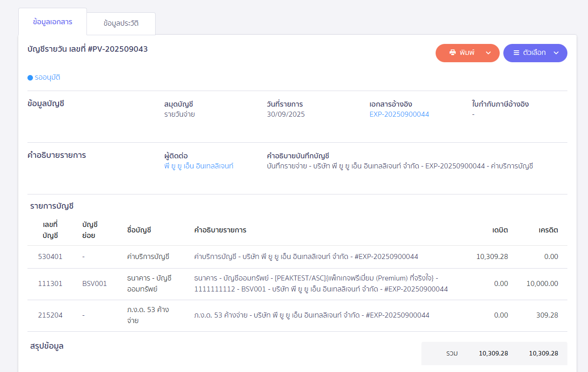
Task: Select account number 111301 row
Action: tap(50, 284)
